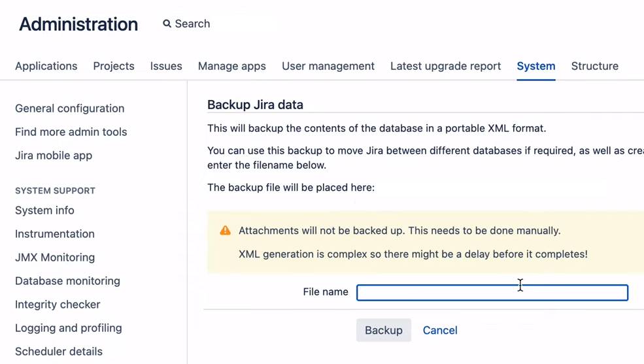Open the Search admin box

(186, 24)
